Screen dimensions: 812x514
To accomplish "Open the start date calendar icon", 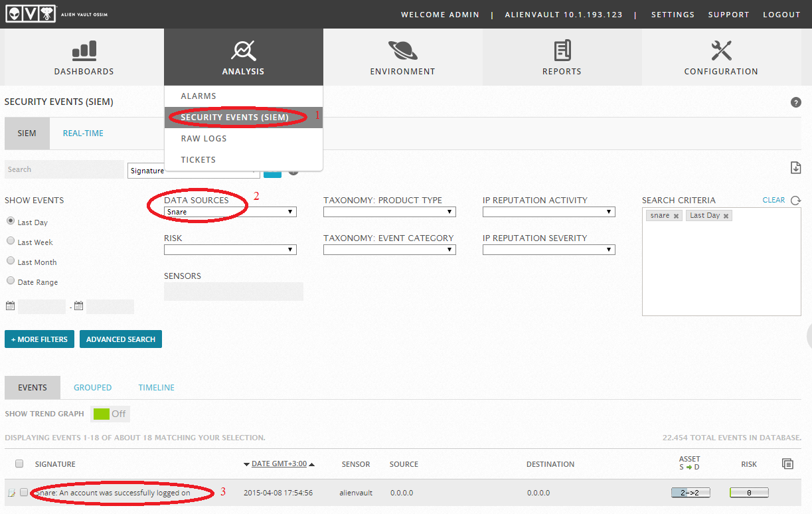I will pyautogui.click(x=10, y=306).
